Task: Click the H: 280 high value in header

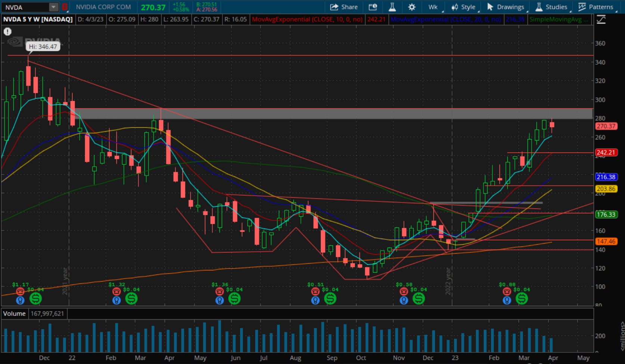Action: point(149,19)
